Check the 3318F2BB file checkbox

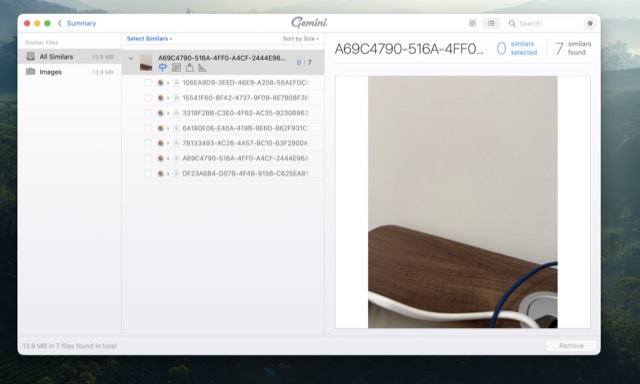tap(148, 113)
